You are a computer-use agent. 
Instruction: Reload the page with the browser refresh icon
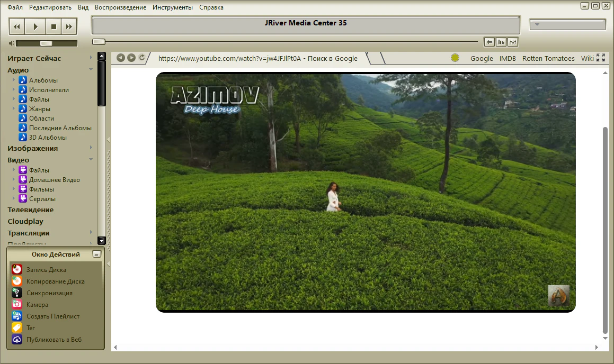coord(142,58)
